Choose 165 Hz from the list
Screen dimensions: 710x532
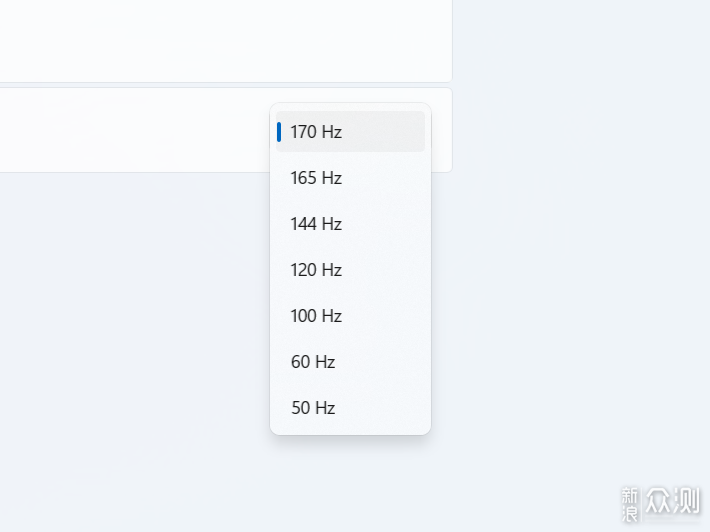click(350, 177)
